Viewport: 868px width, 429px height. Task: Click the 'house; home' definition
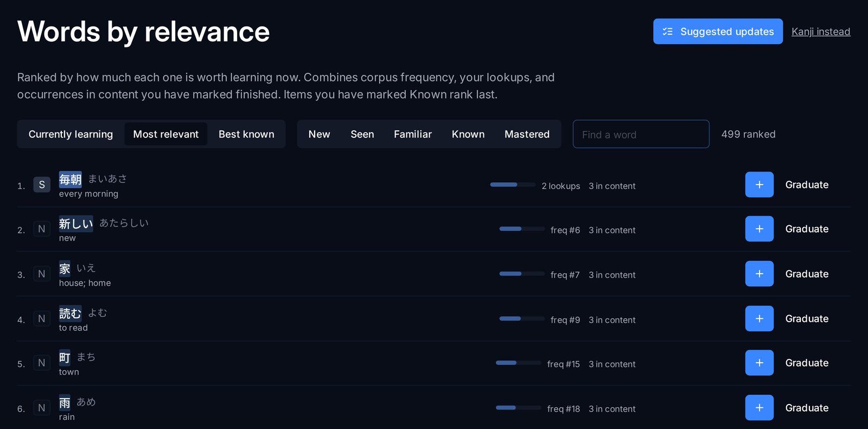85,283
